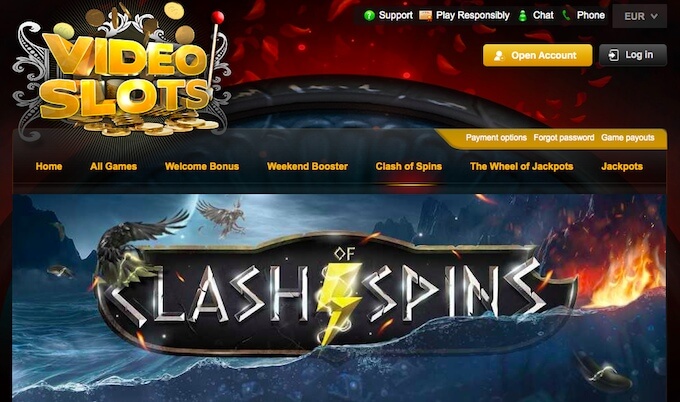This screenshot has width=680, height=402.
Task: Open the EUR currency dropdown
Action: click(x=640, y=16)
